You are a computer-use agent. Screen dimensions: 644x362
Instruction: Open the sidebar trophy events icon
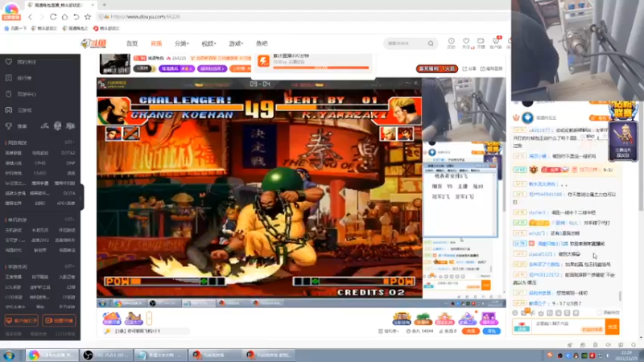pos(9,126)
